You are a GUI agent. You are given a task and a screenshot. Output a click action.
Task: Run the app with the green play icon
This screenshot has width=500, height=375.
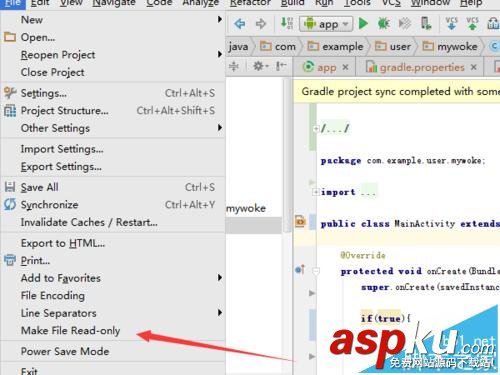coord(363,24)
